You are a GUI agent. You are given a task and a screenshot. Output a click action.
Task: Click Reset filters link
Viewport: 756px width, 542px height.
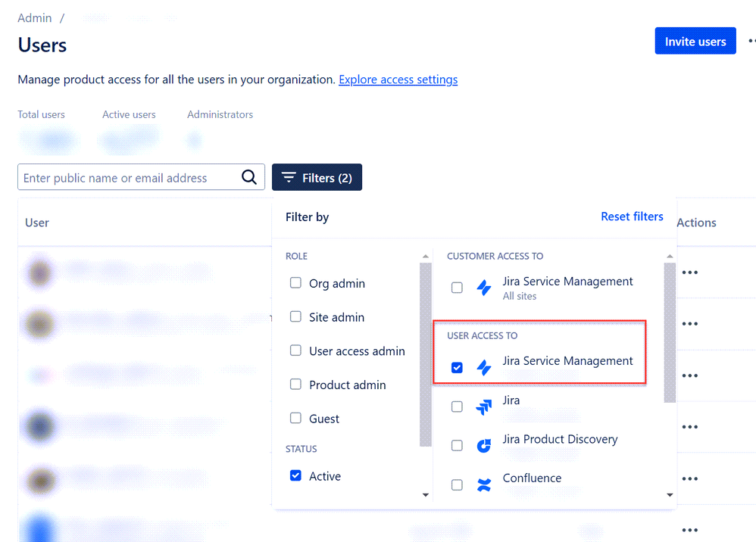coord(632,216)
